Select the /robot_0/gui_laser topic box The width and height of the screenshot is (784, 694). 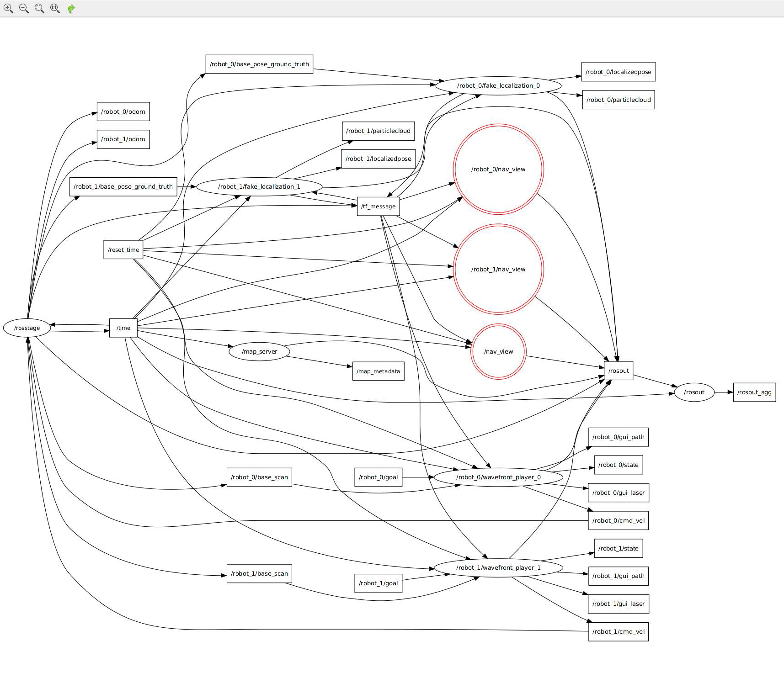coord(619,493)
